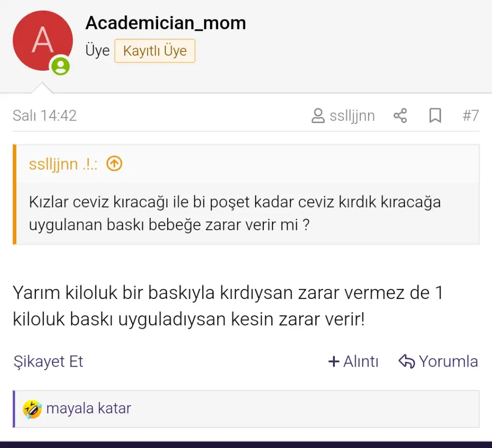The height and width of the screenshot is (448, 492).
Task: Open the Academician_mom username link
Action: (x=165, y=23)
